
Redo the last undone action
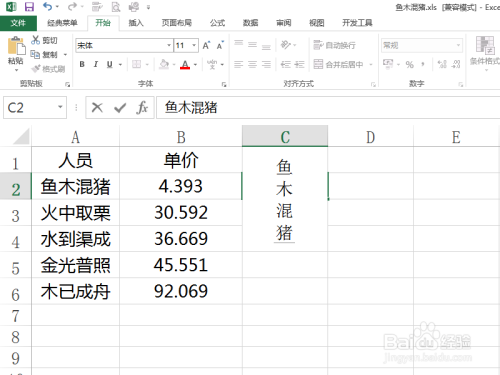click(x=72, y=6)
